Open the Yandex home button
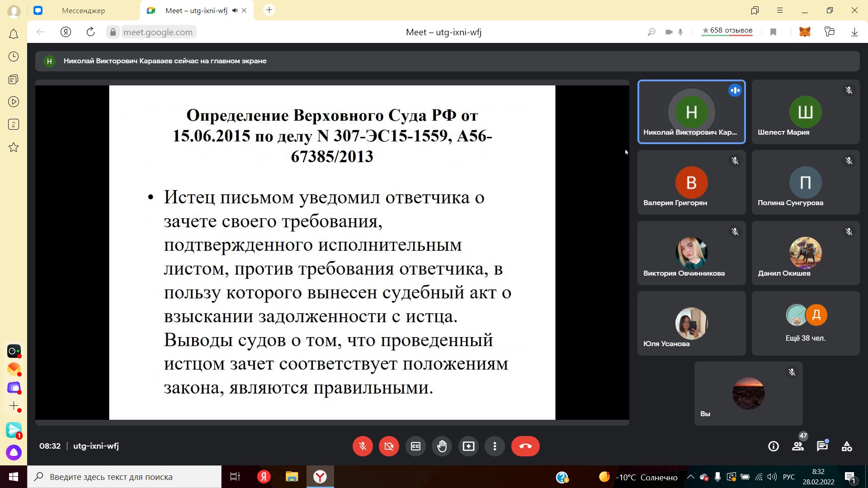Screen dimensions: 868x488 point(66,32)
